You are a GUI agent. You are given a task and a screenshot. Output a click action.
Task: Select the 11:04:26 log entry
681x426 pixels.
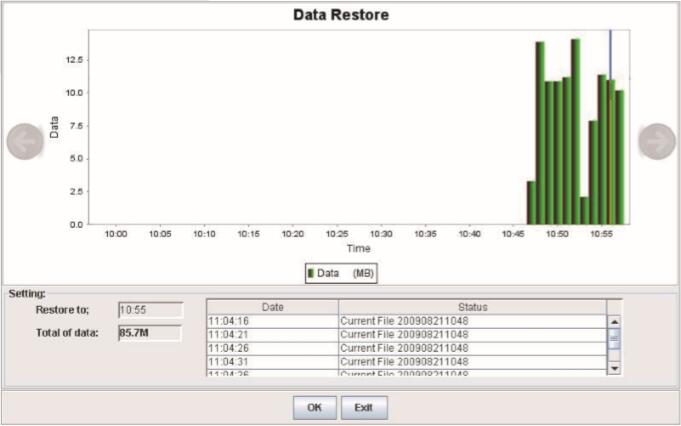pyautogui.click(x=272, y=348)
